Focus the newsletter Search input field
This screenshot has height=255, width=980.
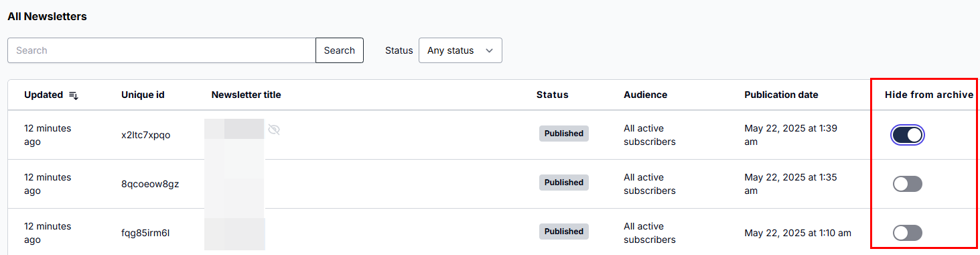point(161,50)
